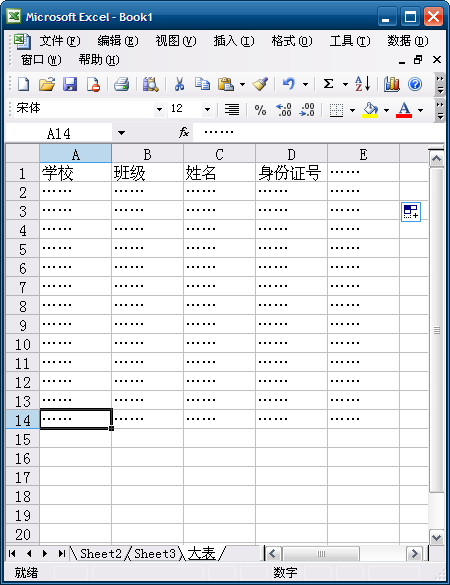Click the vertical scrollbar down arrow

pyautogui.click(x=436, y=538)
